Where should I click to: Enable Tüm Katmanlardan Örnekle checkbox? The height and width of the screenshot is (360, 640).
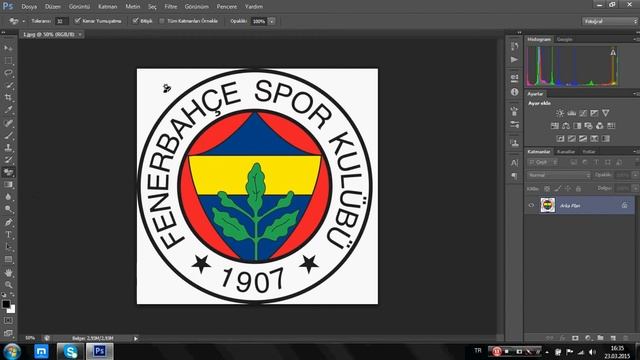tap(162, 21)
